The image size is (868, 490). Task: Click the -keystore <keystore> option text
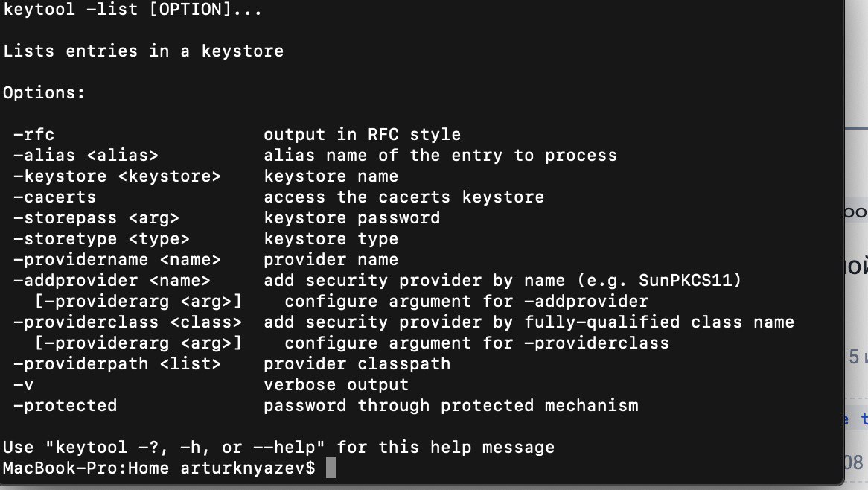117,176
